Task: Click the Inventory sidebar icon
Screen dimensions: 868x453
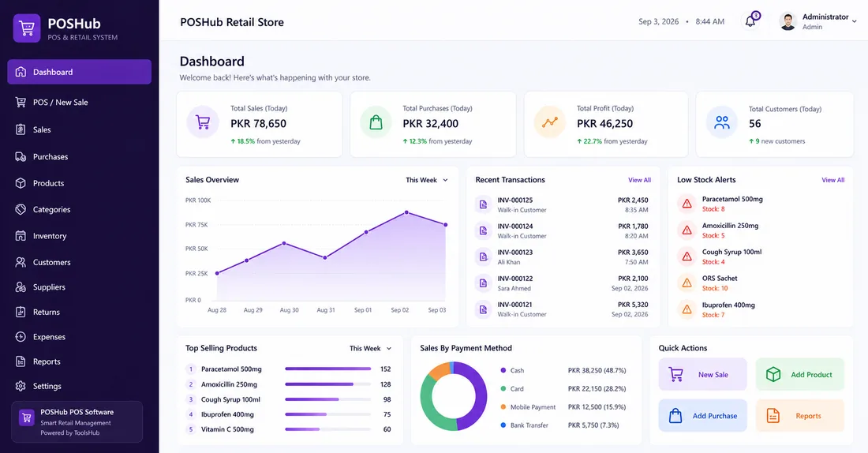Action: (21, 236)
